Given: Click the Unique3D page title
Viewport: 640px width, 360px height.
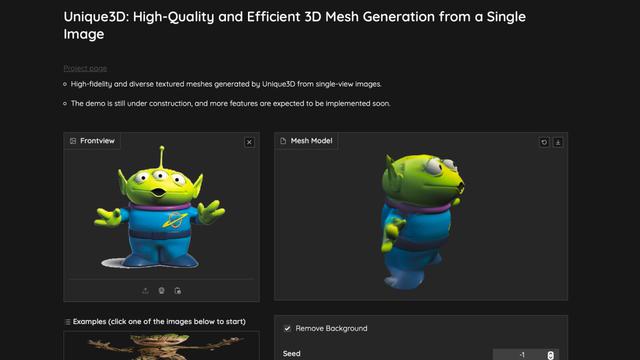Looking at the screenshot, I should pyautogui.click(x=295, y=25).
